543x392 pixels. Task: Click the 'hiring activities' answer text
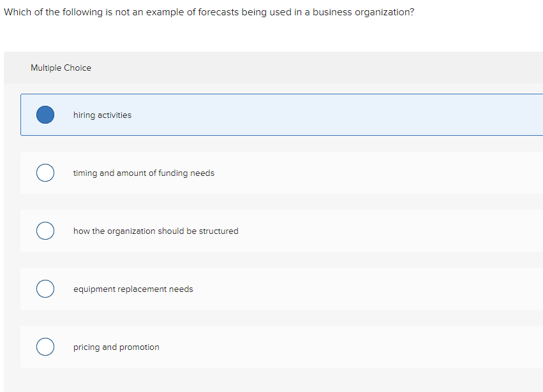coord(102,115)
